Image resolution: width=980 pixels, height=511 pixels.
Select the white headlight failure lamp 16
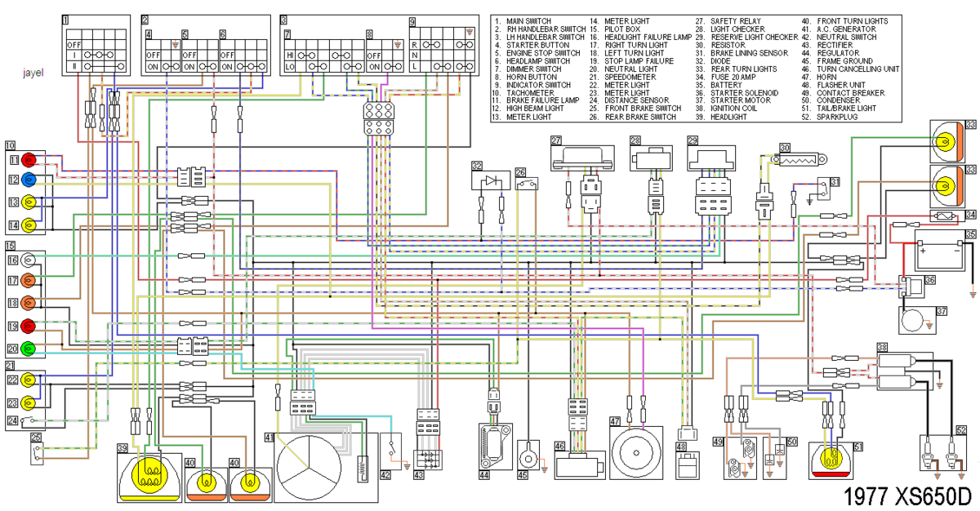29,260
